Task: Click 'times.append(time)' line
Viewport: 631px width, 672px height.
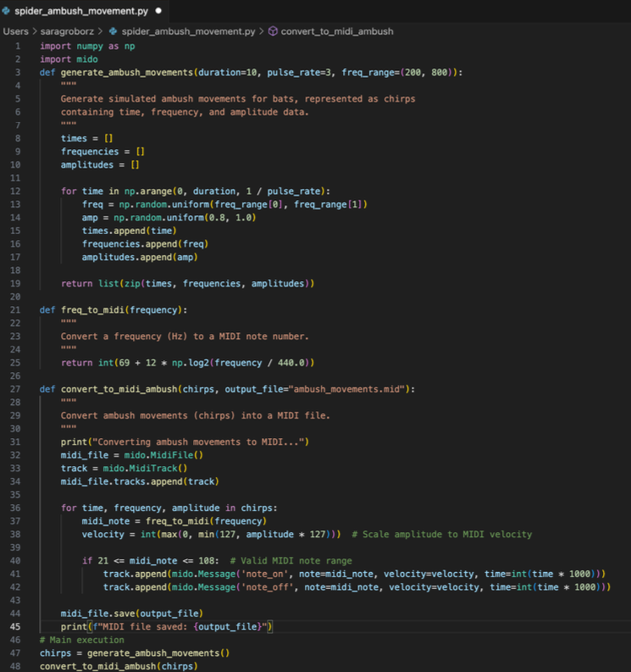Action: [130, 230]
